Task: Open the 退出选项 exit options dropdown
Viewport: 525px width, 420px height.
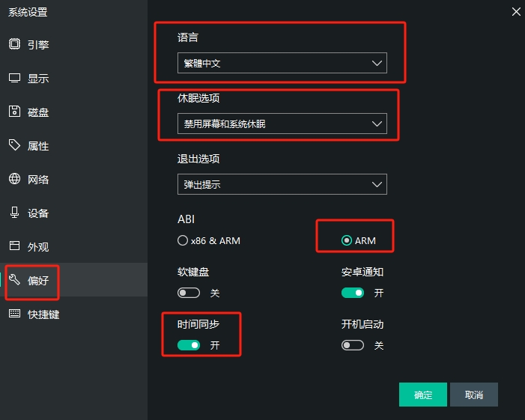Action: point(282,183)
